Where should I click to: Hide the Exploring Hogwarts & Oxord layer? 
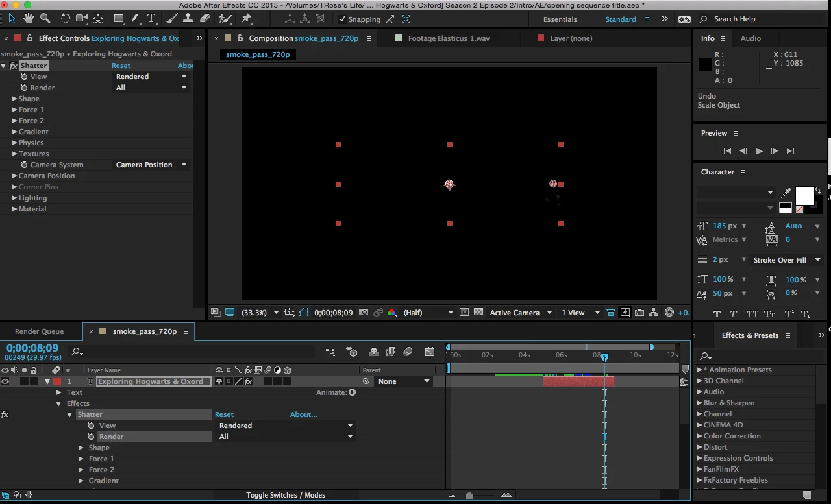pyautogui.click(x=5, y=381)
